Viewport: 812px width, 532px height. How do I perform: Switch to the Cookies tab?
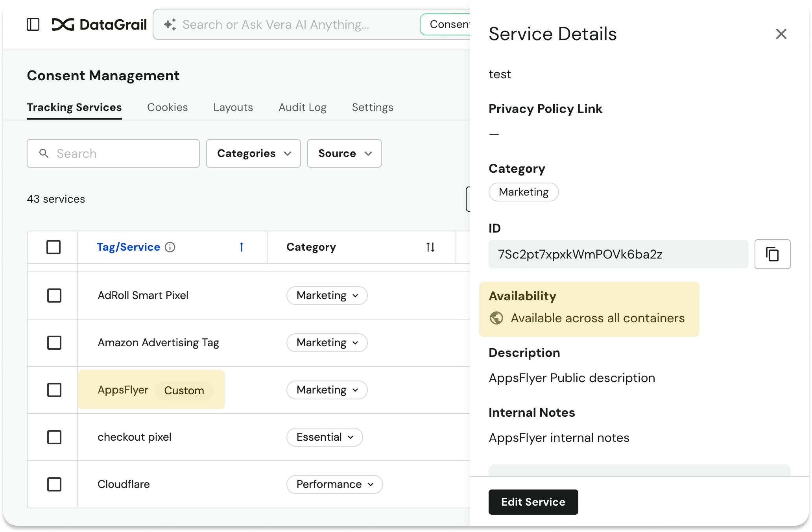[x=167, y=107]
